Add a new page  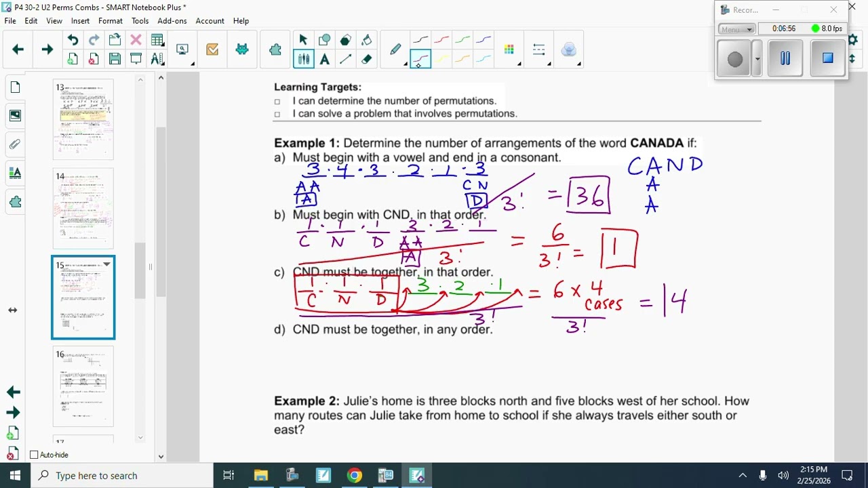tap(73, 59)
